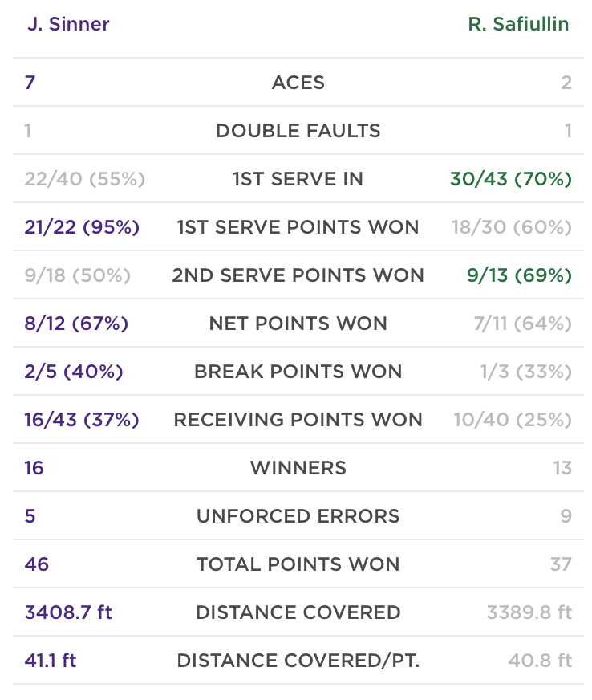
Task: Select the UNFORCED ERRORS stat label
Action: click(298, 516)
